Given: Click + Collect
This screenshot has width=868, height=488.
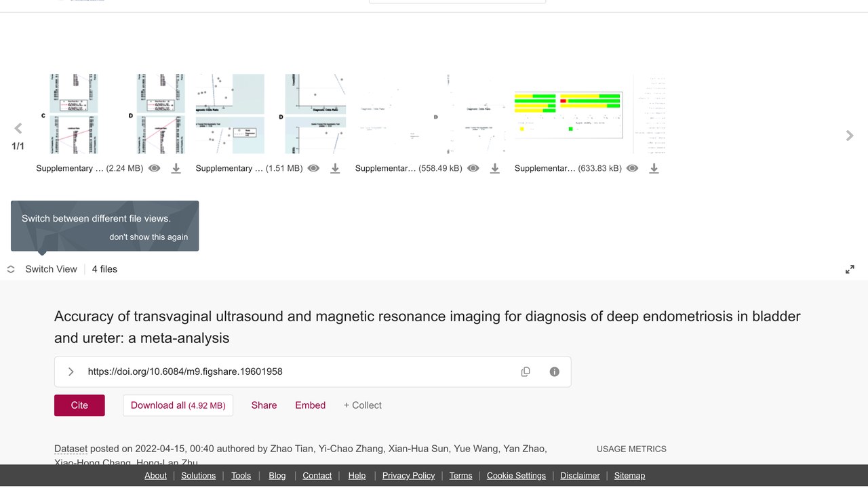Looking at the screenshot, I should coord(362,405).
